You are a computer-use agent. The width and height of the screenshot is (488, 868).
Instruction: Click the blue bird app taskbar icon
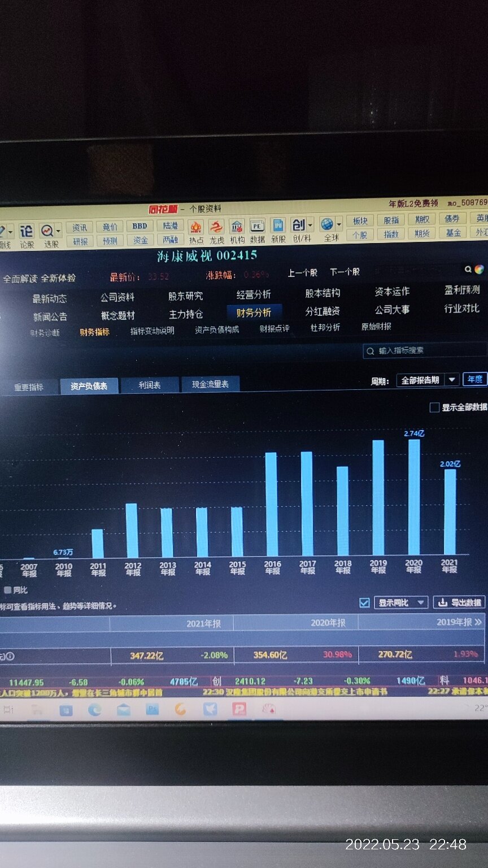(x=210, y=709)
